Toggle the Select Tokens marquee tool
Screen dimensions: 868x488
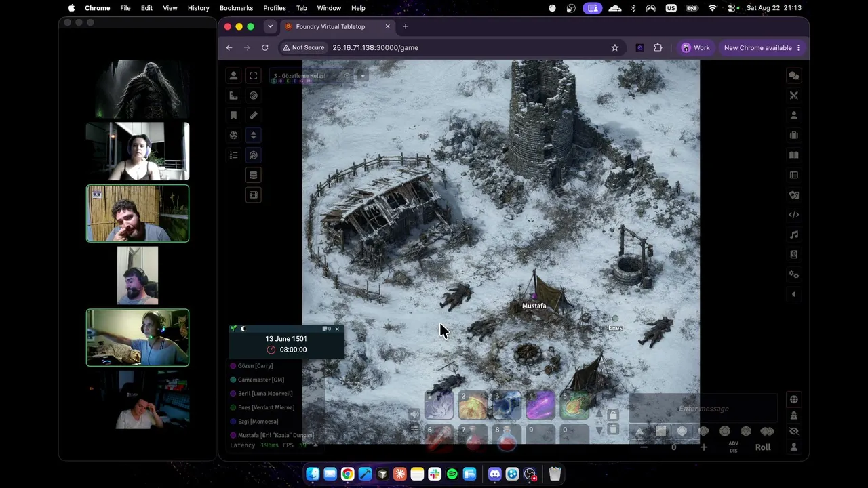(x=254, y=76)
